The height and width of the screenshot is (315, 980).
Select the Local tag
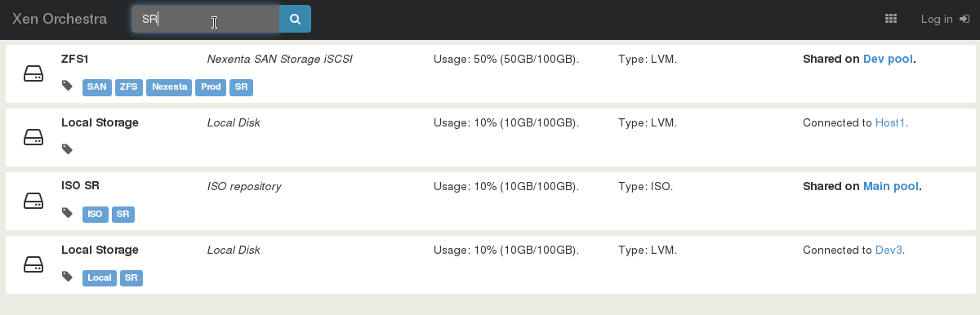tap(100, 278)
